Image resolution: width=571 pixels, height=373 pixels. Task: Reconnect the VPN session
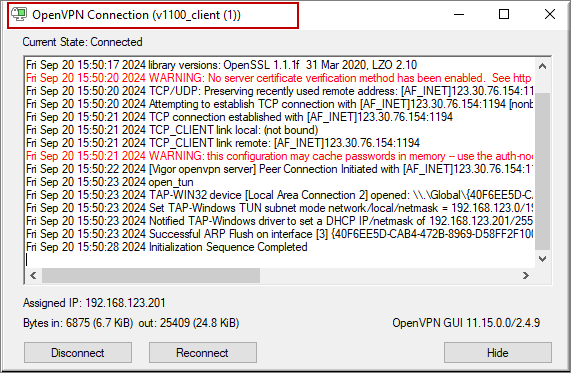tap(202, 352)
